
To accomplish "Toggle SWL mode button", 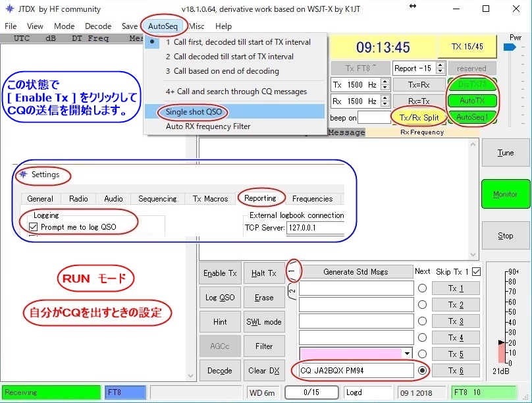I will point(264,321).
